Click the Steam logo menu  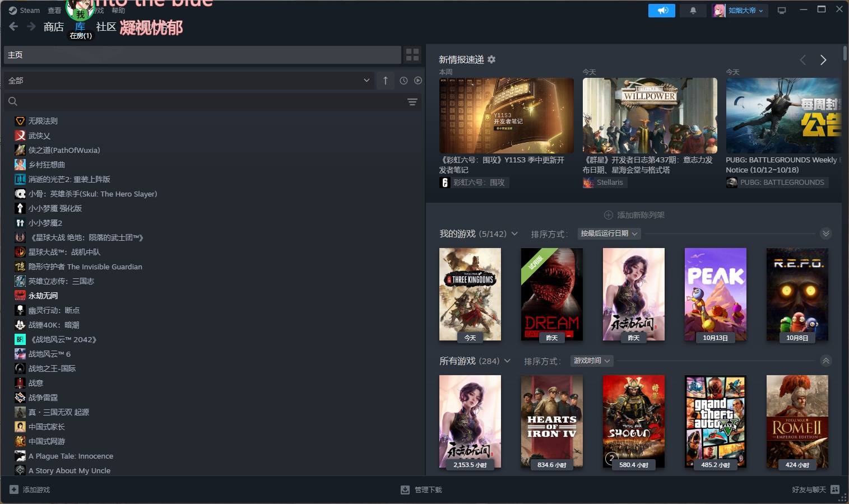point(25,10)
